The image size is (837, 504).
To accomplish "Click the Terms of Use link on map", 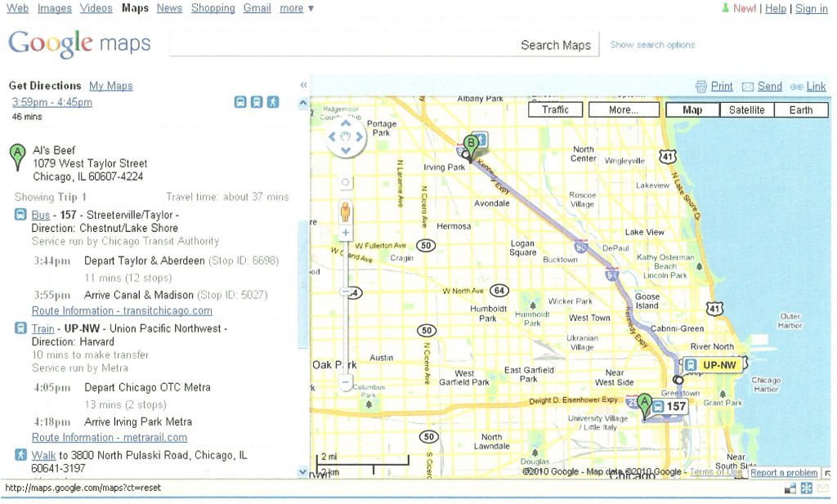I will click(715, 472).
